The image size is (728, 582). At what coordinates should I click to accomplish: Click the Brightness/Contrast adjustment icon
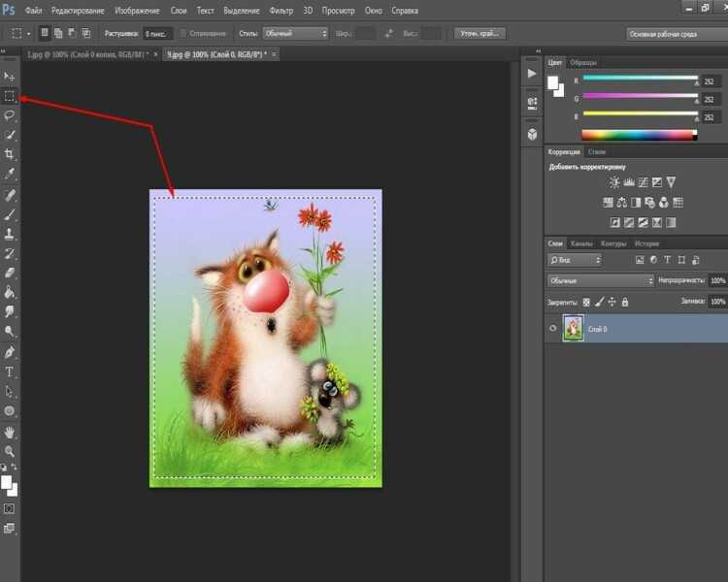click(613, 182)
